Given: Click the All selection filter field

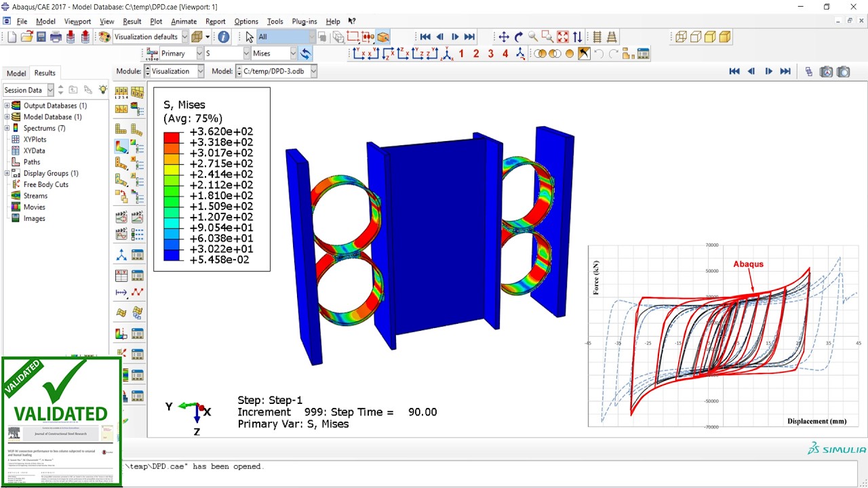Looking at the screenshot, I should click(x=286, y=37).
